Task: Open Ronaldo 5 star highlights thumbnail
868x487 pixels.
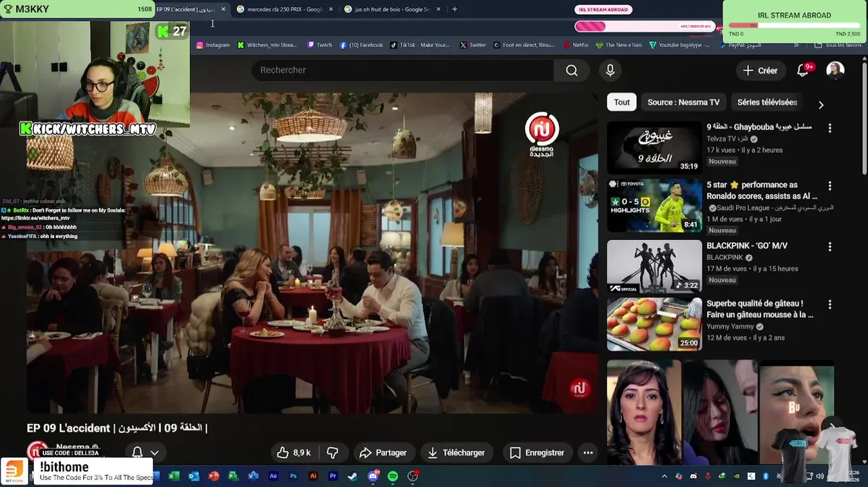Action: 654,206
